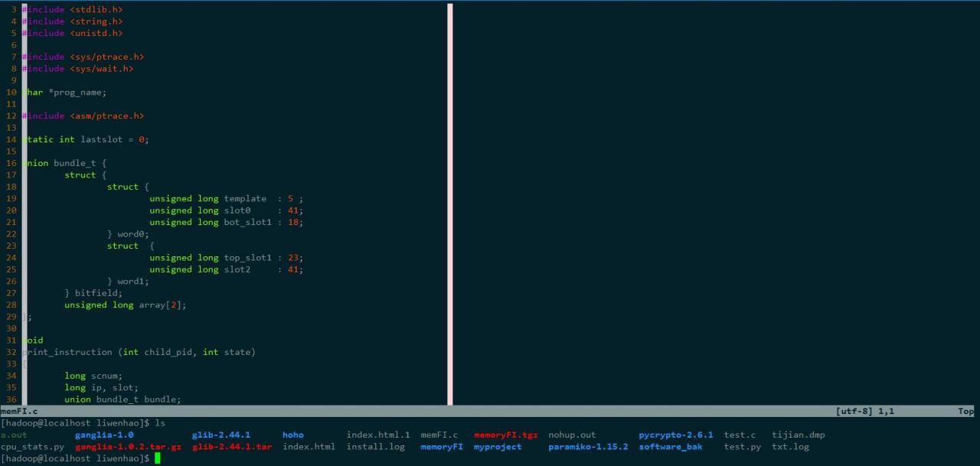Click the txt.log file name

coord(790,447)
